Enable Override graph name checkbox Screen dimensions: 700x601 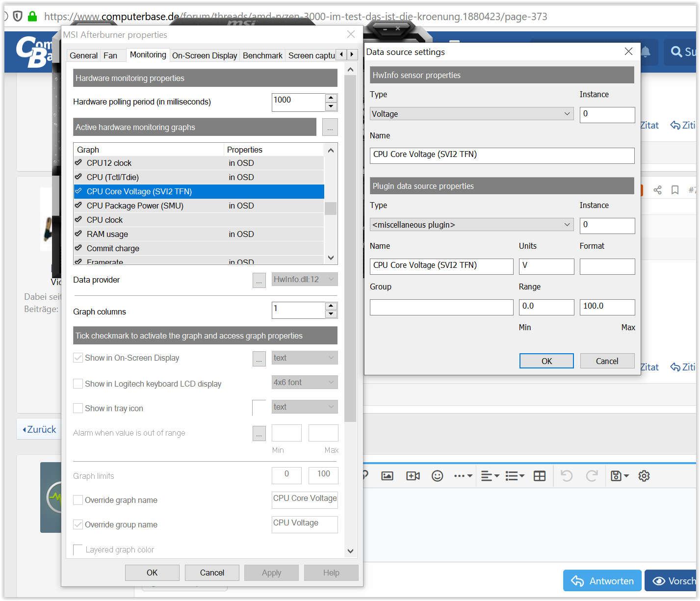[78, 500]
